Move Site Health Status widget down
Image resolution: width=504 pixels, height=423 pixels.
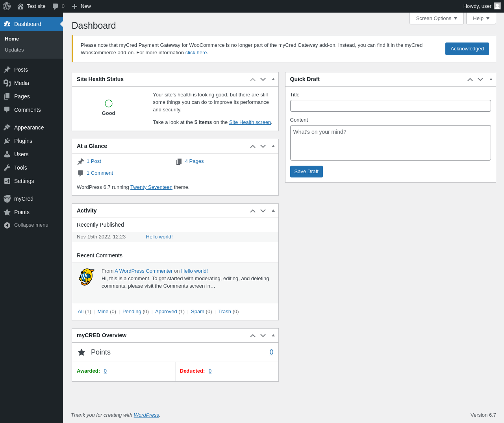pos(263,79)
